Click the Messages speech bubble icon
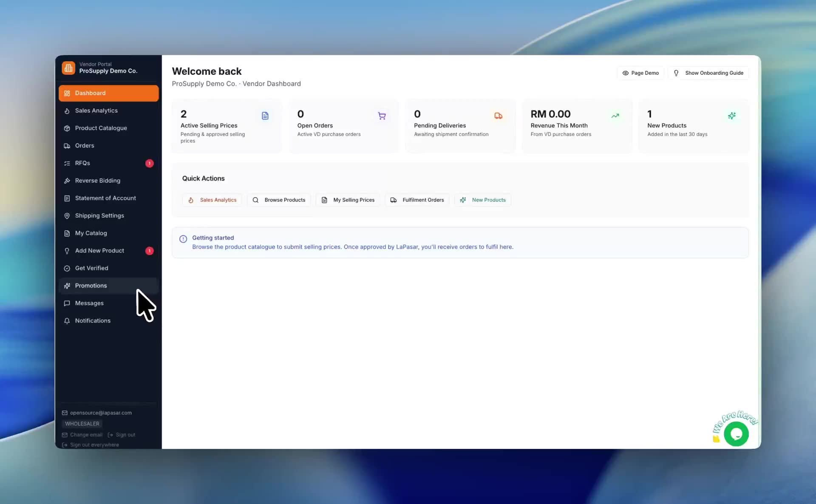The image size is (816, 504). coord(67,303)
